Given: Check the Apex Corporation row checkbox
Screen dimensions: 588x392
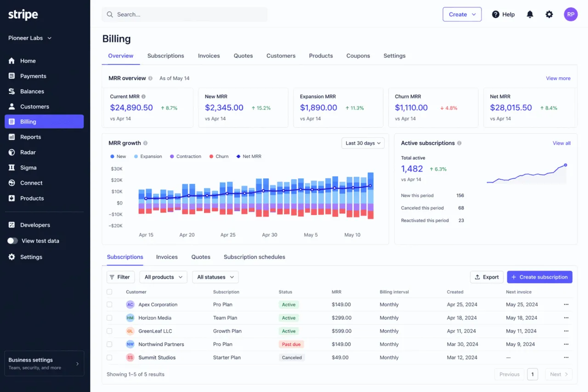Looking at the screenshot, I should (x=109, y=304).
